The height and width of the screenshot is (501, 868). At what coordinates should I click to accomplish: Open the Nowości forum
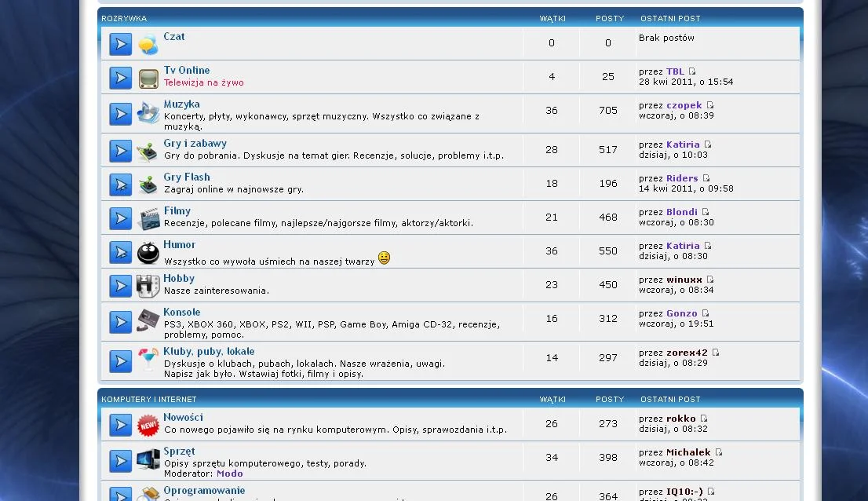[183, 418]
